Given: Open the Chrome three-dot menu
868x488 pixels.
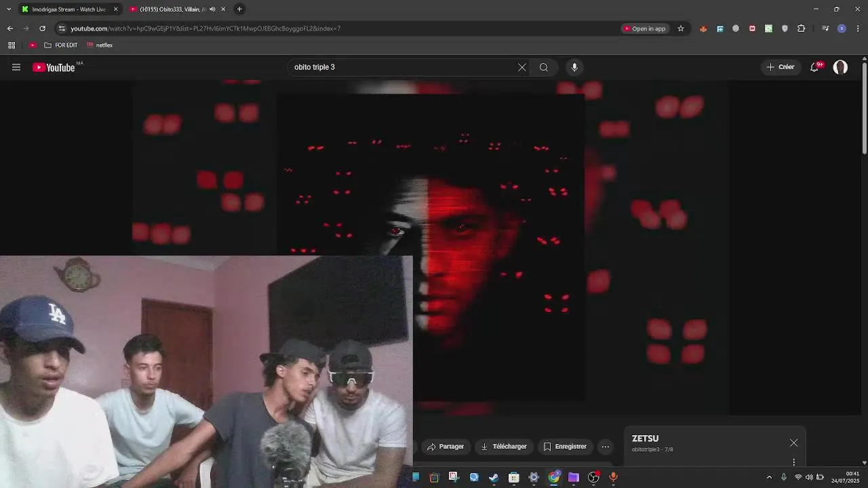Looking at the screenshot, I should pyautogui.click(x=858, y=28).
